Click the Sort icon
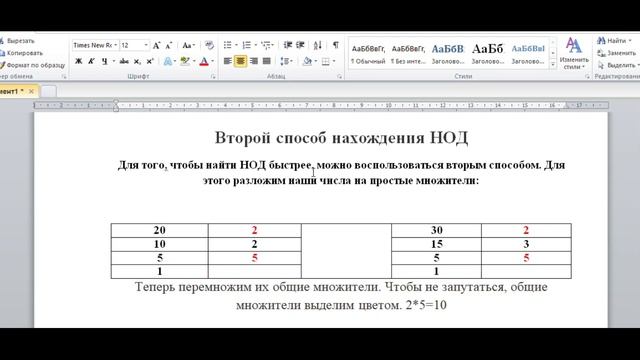This screenshot has height=360, width=640. click(318, 45)
